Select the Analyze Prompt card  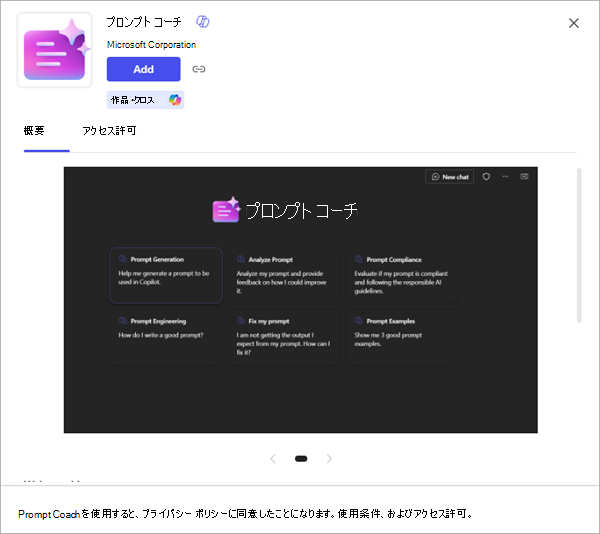click(x=284, y=276)
